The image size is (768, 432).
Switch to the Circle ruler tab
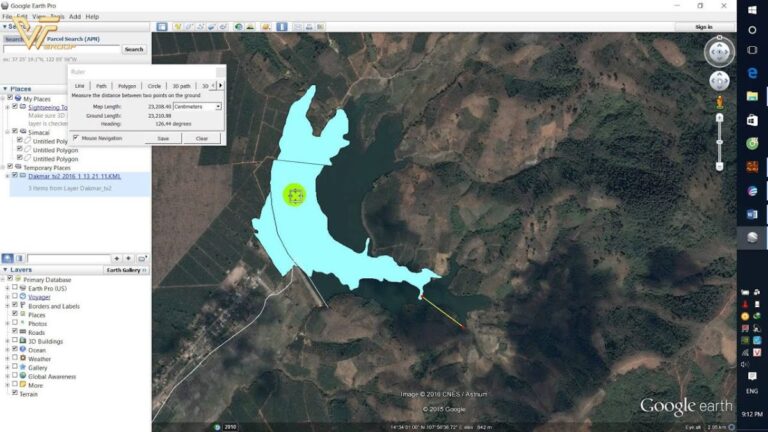[154, 86]
